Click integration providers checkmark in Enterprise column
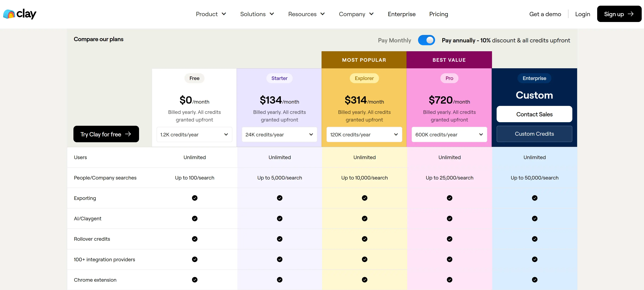644x290 pixels. point(535,259)
